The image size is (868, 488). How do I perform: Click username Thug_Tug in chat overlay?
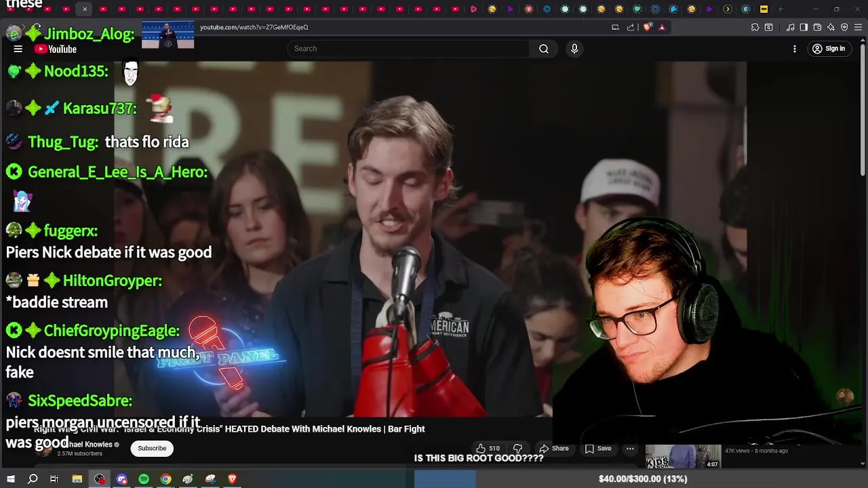[62, 142]
